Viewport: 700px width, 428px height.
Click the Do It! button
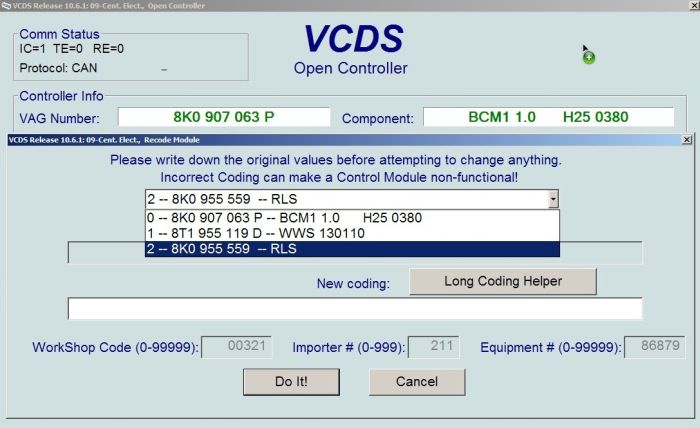291,382
